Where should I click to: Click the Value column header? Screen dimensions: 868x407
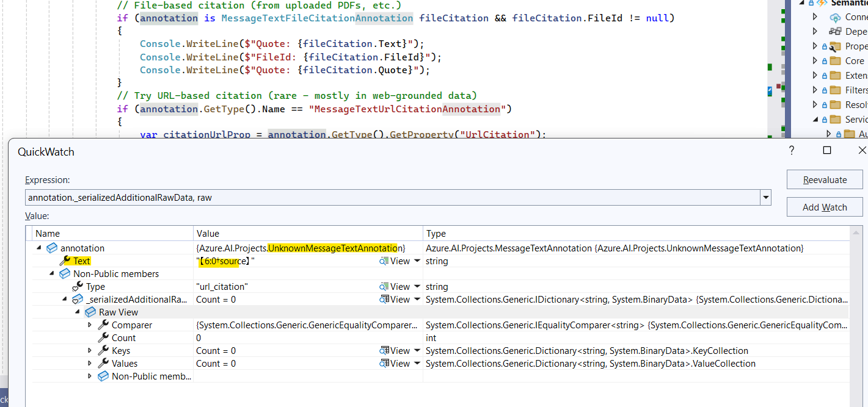click(308, 233)
